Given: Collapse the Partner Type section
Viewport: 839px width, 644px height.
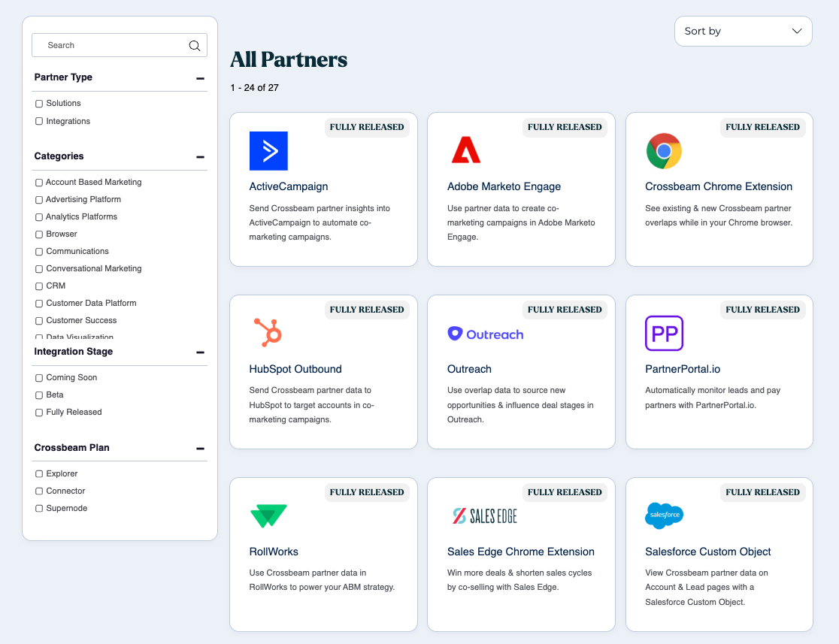Looking at the screenshot, I should [x=200, y=79].
